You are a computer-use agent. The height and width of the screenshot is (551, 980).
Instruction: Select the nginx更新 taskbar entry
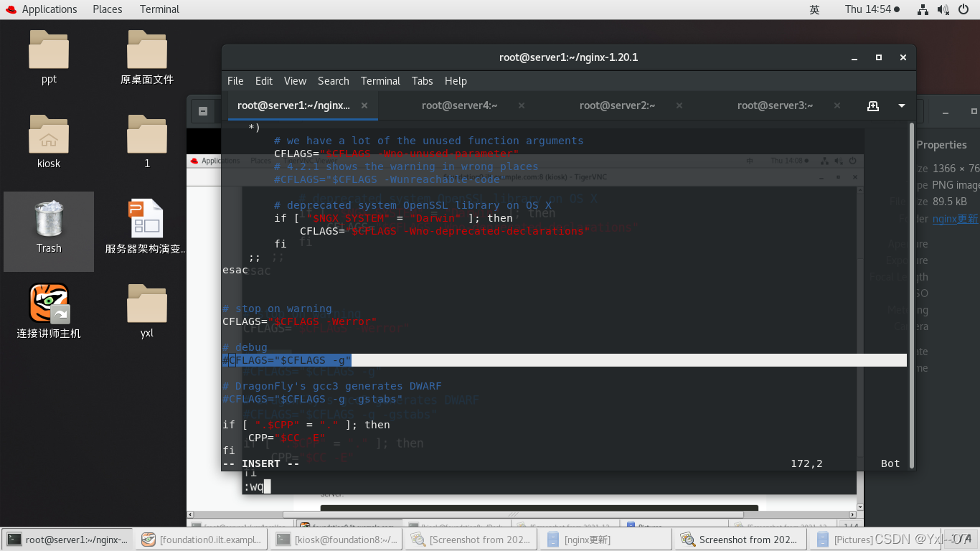[607, 540]
